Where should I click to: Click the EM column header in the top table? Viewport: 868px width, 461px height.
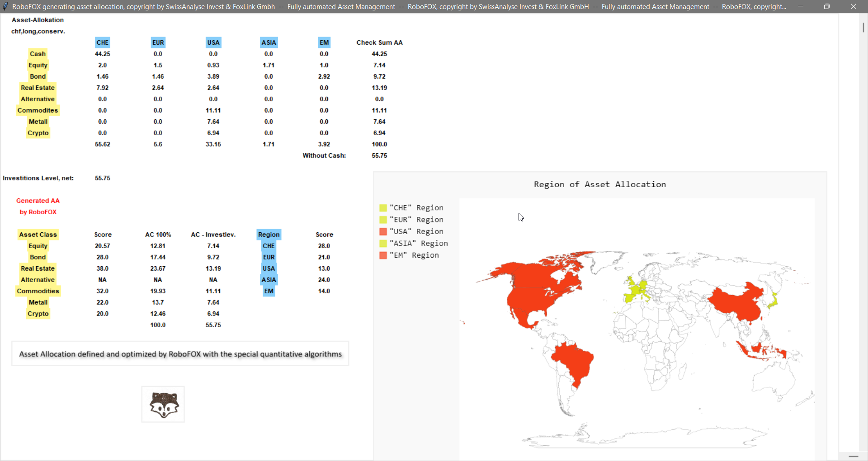tap(324, 42)
